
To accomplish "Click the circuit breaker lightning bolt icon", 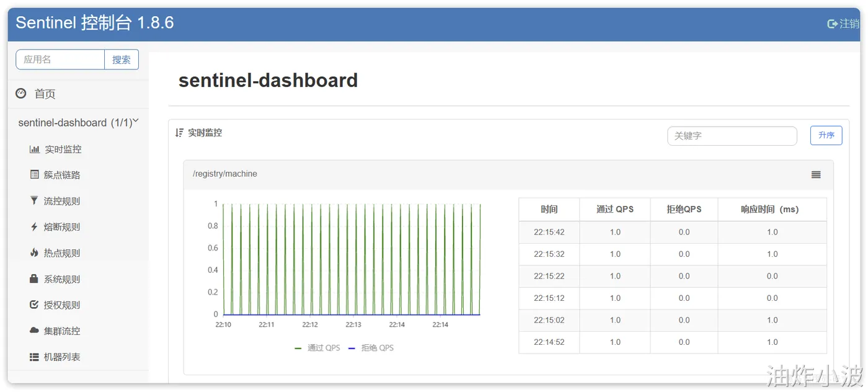I will [x=34, y=227].
